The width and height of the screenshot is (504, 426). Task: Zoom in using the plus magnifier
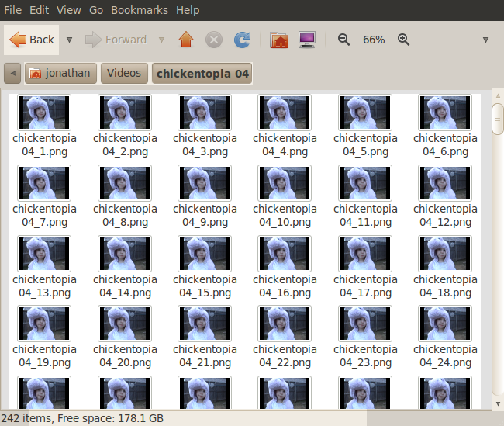(x=403, y=40)
